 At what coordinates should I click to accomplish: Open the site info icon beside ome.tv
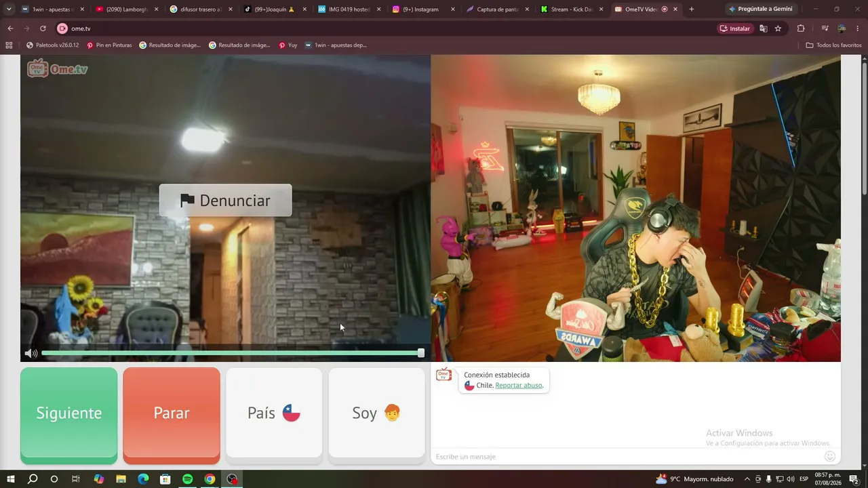coord(62,28)
